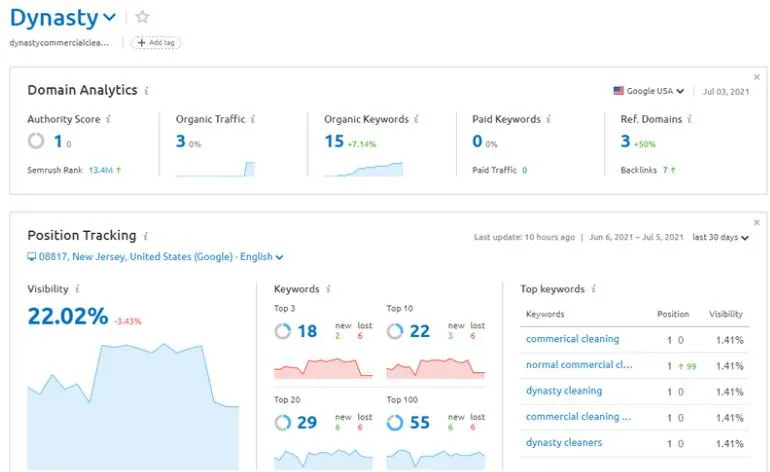
Task: Close the Domain Analytics widget
Action: (757, 77)
